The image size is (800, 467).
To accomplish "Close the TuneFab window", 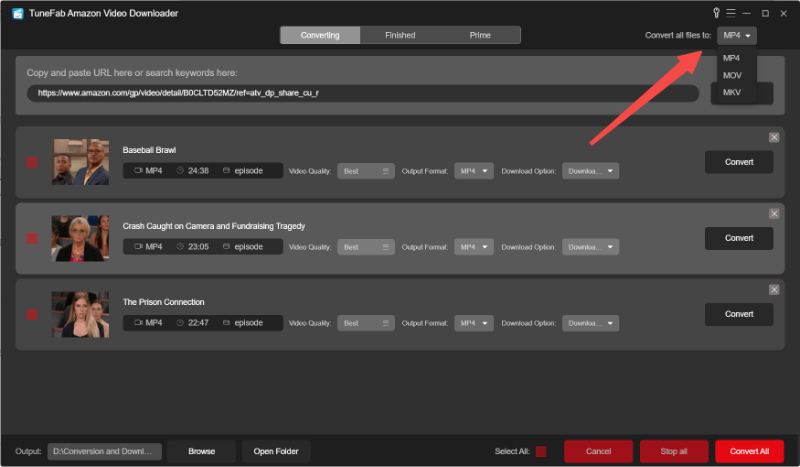I will click(x=784, y=13).
